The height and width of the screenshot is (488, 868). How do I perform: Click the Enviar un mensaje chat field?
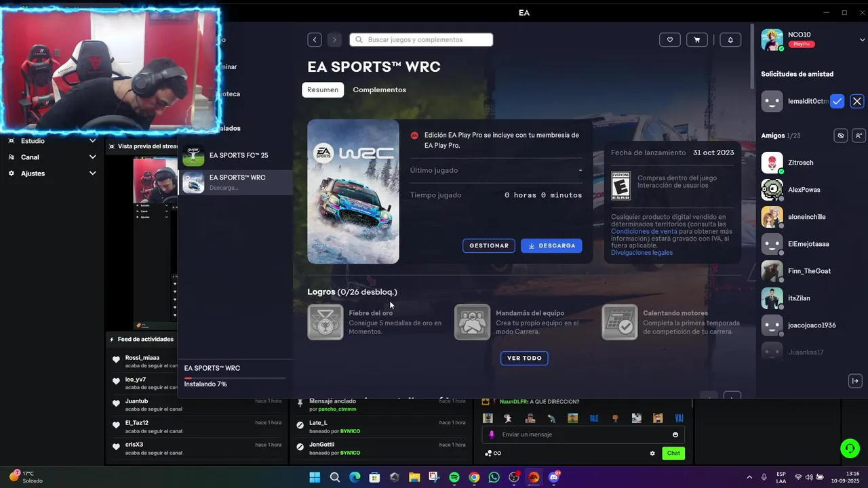(x=583, y=434)
